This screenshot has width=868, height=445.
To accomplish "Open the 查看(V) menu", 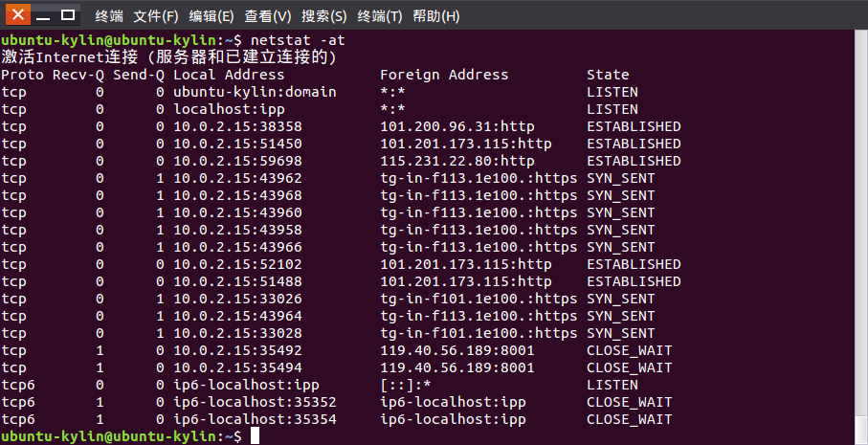I will [x=268, y=16].
